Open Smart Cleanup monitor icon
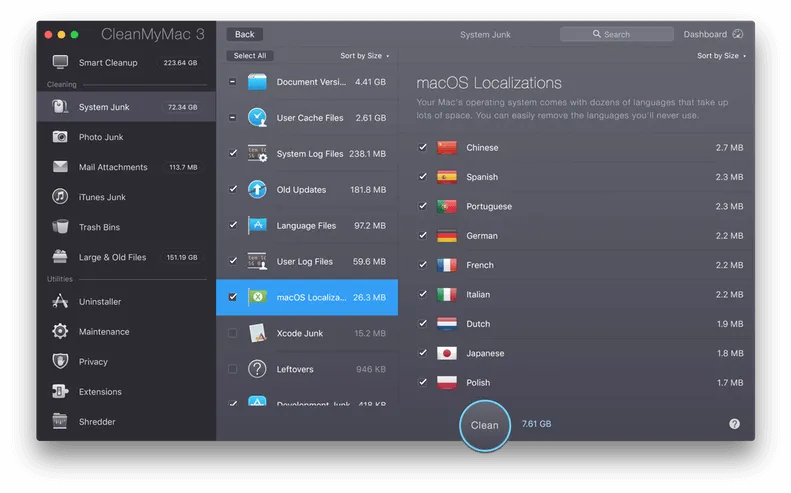Viewport: 791px width, 493px height. pyautogui.click(x=61, y=62)
